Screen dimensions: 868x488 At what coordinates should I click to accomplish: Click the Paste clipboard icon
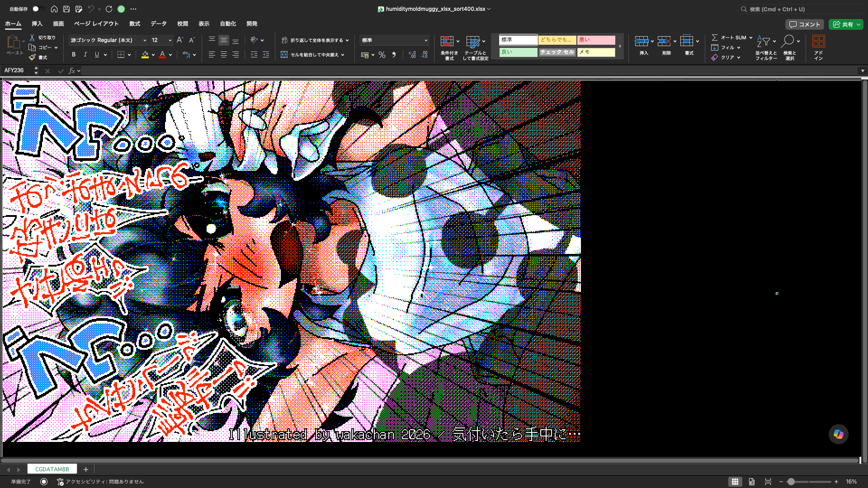point(13,42)
